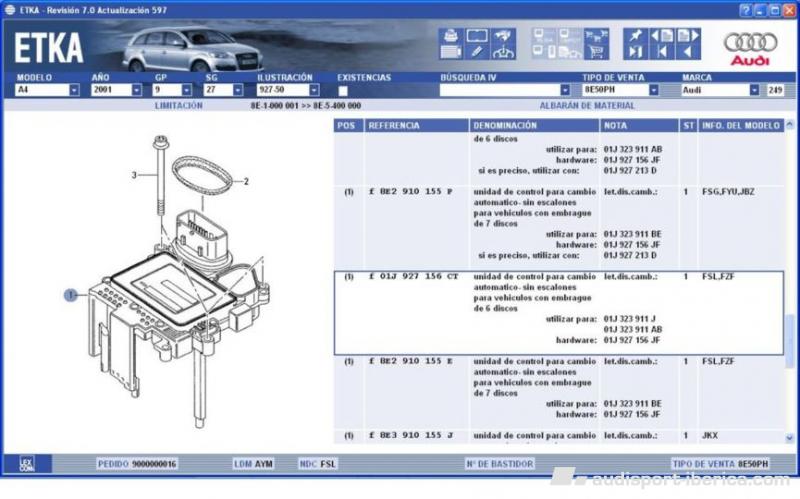The height and width of the screenshot is (499, 800).
Task: Click note 01J 927 213 D in first row
Action: tap(630, 170)
